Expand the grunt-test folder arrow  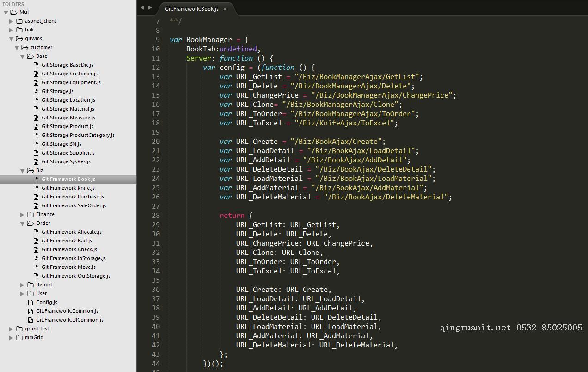pyautogui.click(x=11, y=329)
